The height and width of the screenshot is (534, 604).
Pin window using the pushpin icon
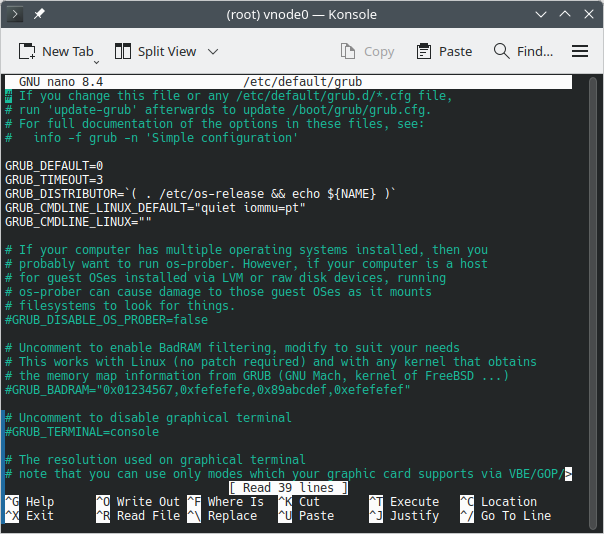(39, 14)
